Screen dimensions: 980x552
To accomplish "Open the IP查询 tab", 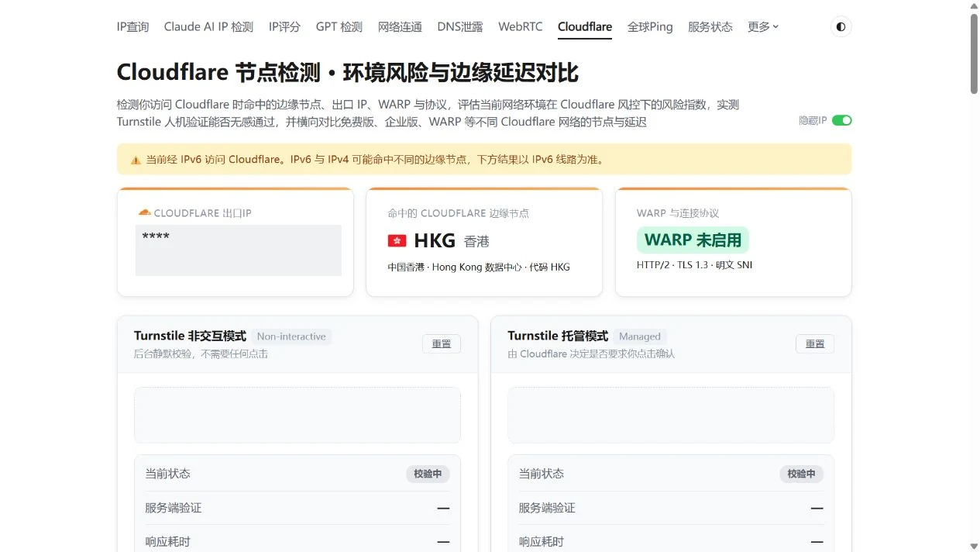I will click(132, 26).
